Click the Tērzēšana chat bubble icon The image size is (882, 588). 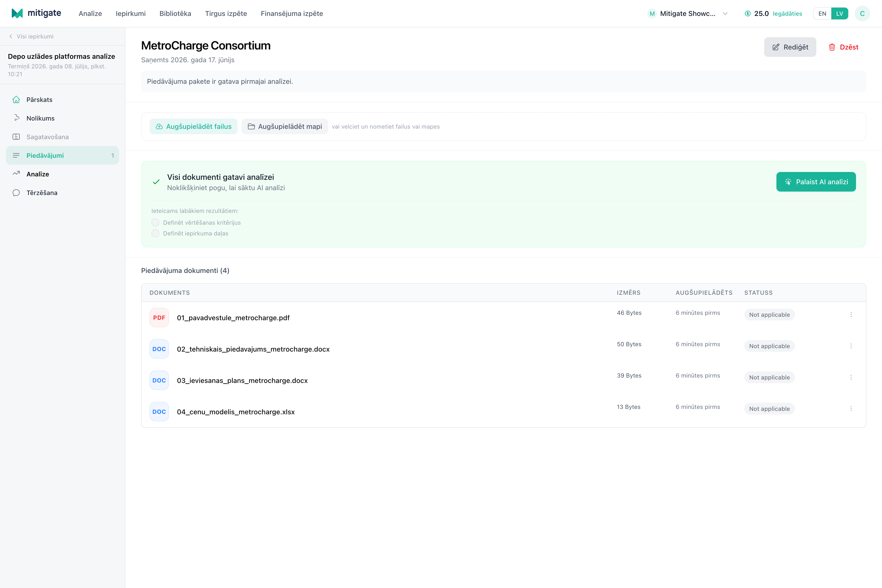click(16, 193)
